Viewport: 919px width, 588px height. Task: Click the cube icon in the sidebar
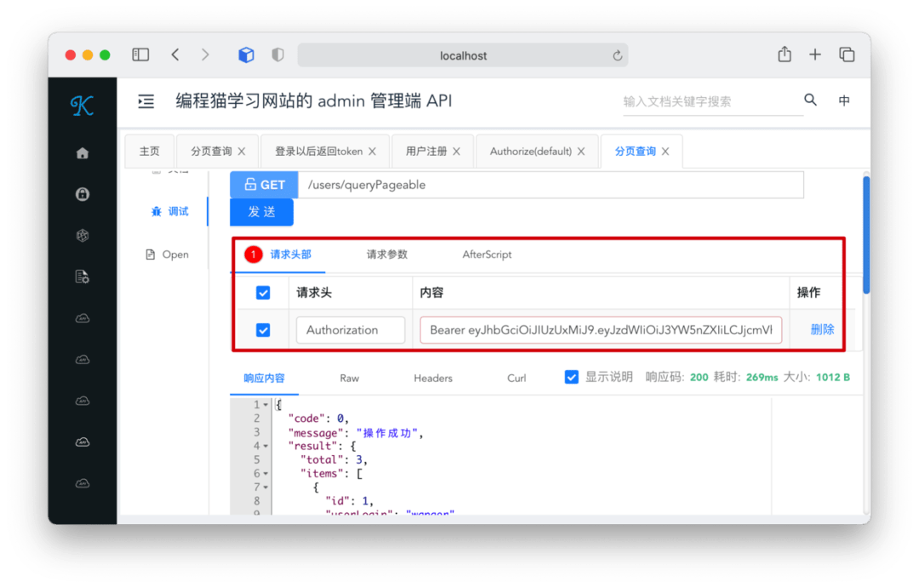coord(82,235)
